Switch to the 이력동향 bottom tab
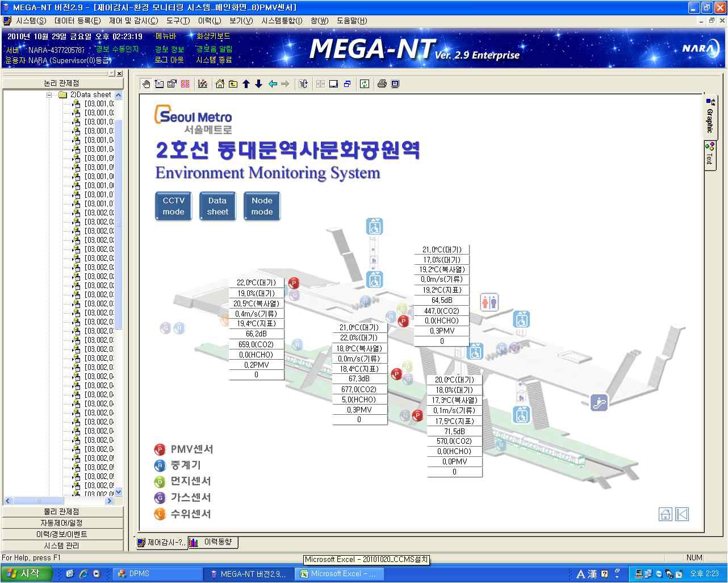Screen dimensions: 728x583 pos(214,543)
